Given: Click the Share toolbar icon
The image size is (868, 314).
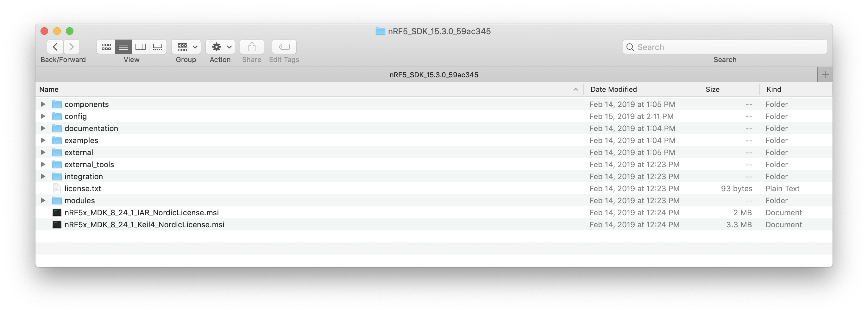Looking at the screenshot, I should pos(252,47).
